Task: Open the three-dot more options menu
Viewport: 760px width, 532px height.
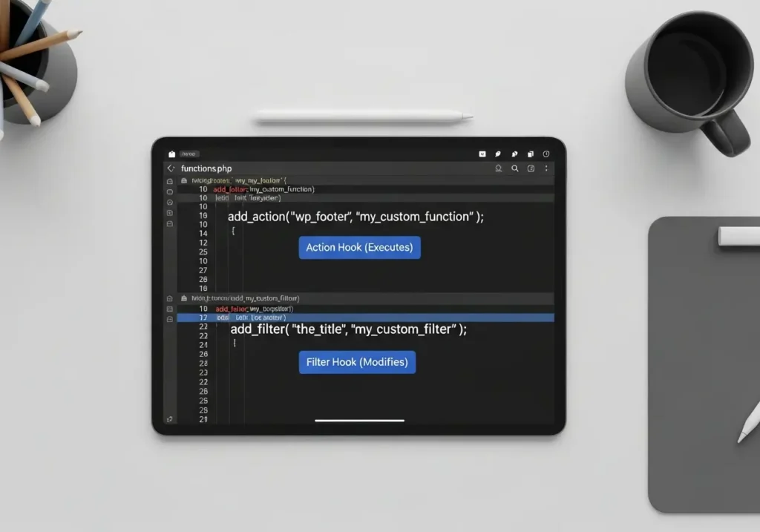Action: click(x=547, y=168)
